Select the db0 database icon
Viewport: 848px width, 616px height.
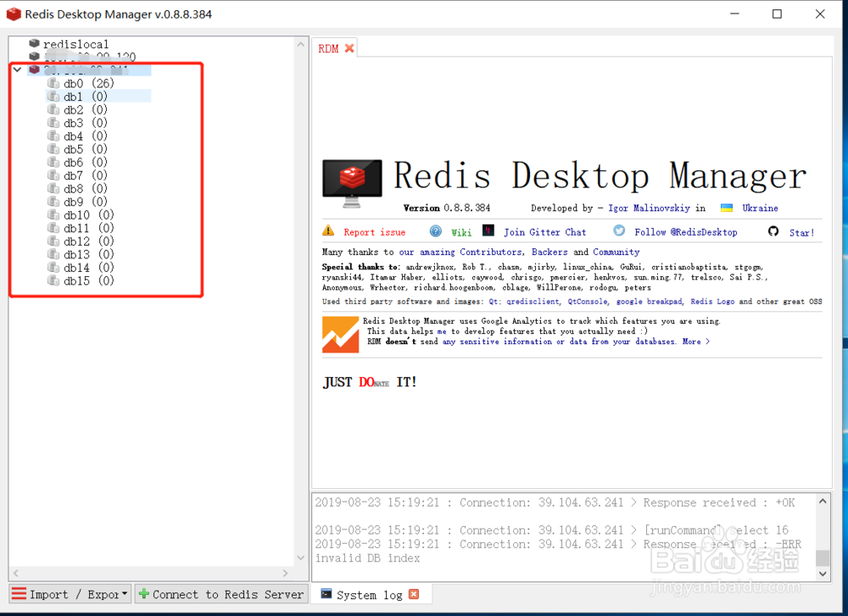53,83
